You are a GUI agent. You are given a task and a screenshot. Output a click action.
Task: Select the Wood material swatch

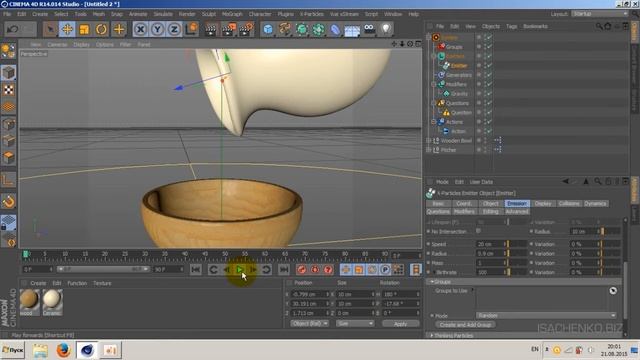pos(30,302)
